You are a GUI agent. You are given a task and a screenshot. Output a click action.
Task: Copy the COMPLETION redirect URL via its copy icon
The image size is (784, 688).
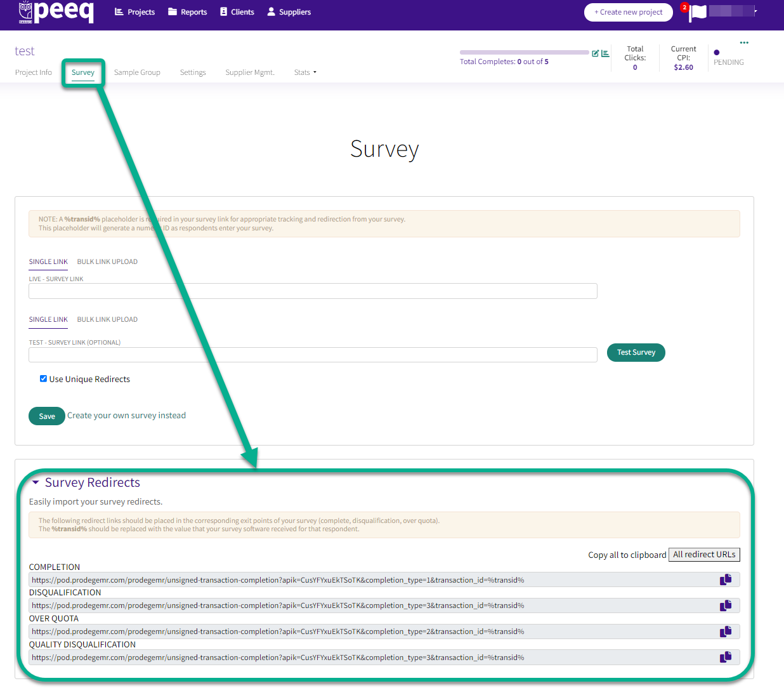726,579
